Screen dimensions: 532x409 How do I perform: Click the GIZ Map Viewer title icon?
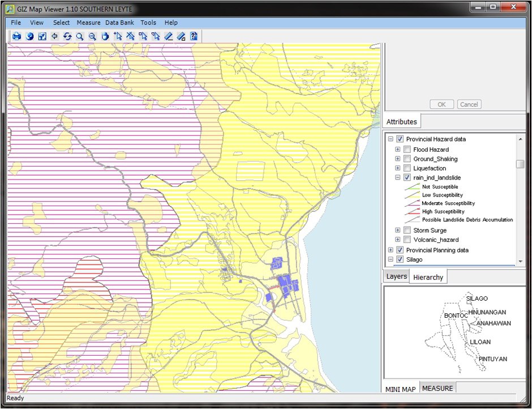(10, 8)
